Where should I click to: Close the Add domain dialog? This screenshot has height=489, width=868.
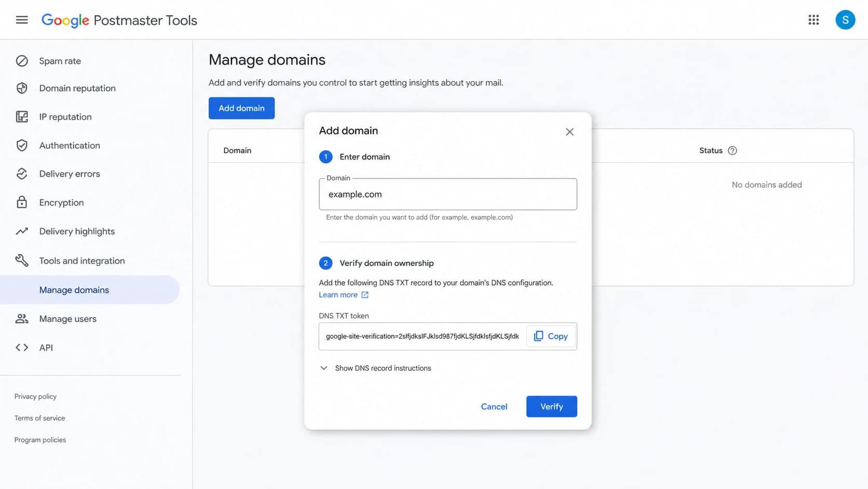pyautogui.click(x=569, y=132)
